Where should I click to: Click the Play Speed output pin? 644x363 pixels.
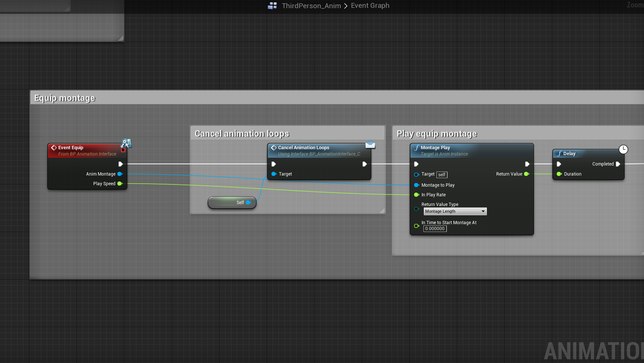click(x=120, y=184)
